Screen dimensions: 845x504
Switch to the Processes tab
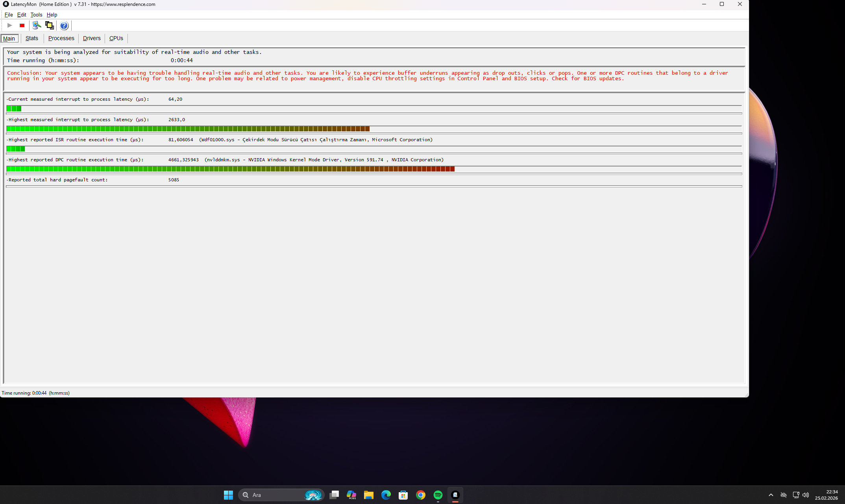point(61,38)
